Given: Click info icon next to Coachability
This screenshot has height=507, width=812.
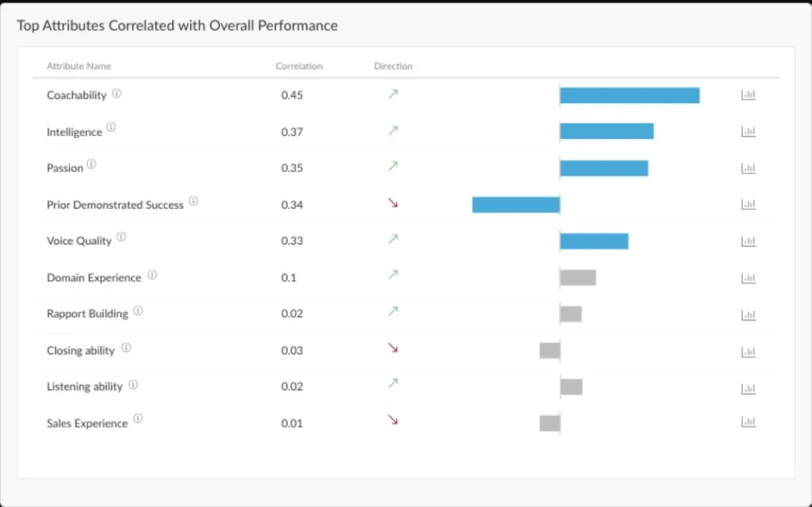Looking at the screenshot, I should (x=116, y=93).
